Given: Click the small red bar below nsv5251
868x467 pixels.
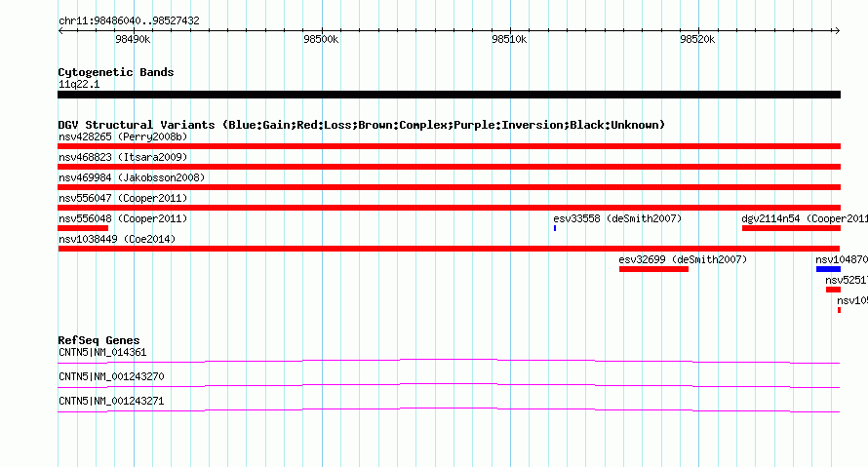Looking at the screenshot, I should click(833, 290).
